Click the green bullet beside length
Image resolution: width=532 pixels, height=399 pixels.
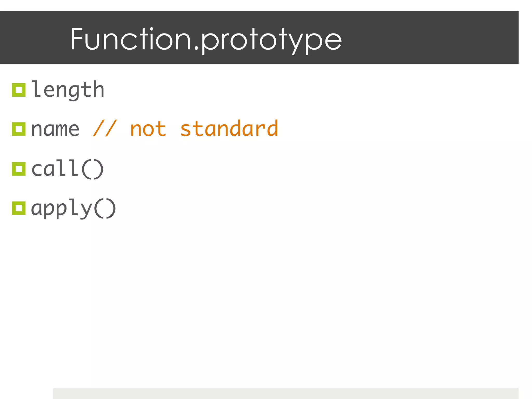19,90
